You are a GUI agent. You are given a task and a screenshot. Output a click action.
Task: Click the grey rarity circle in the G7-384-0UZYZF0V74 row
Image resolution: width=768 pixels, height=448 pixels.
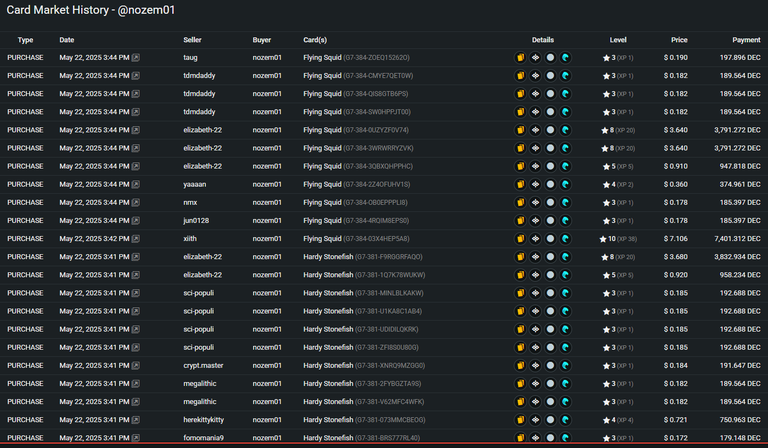(551, 130)
